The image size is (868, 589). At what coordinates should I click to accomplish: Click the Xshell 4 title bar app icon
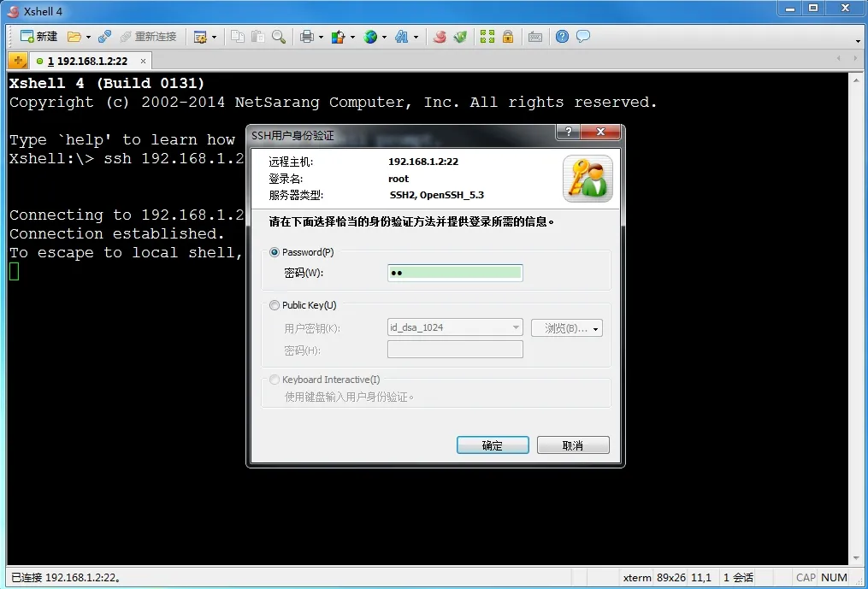(13, 10)
